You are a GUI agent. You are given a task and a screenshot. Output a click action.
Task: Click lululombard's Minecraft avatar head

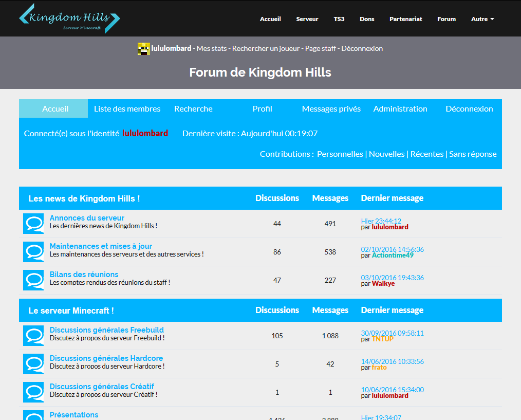(143, 49)
